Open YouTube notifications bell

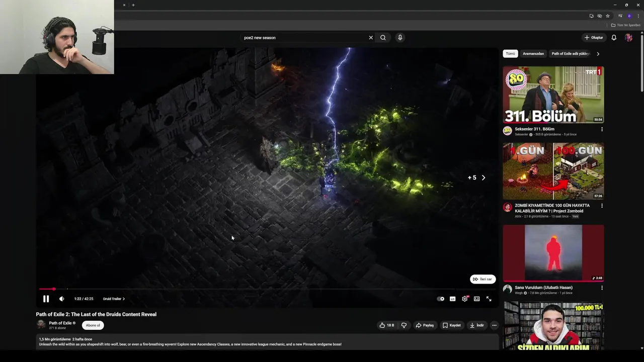tap(614, 38)
